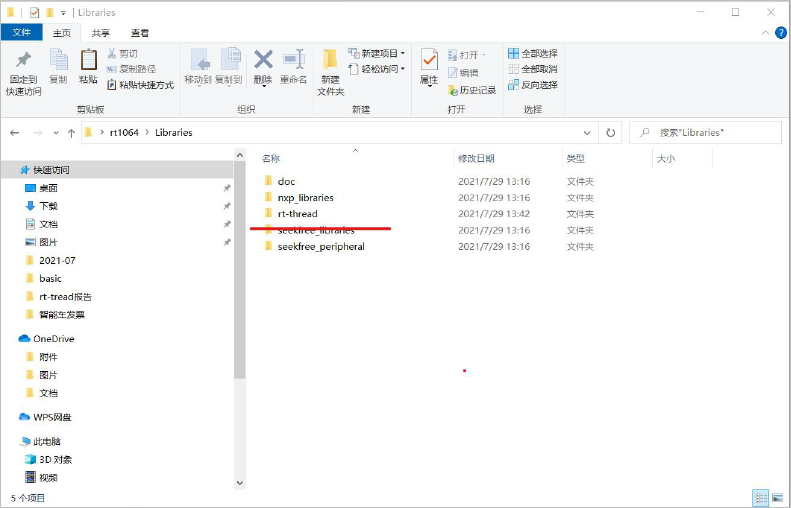791x508 pixels.
Task: Switch to large icons view layout
Action: pos(778,498)
